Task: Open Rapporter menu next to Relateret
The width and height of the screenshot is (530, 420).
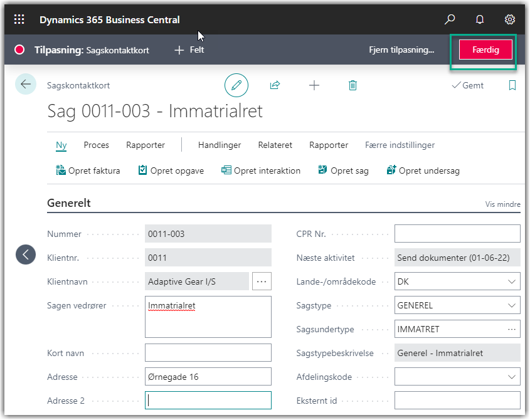Action: (x=329, y=145)
